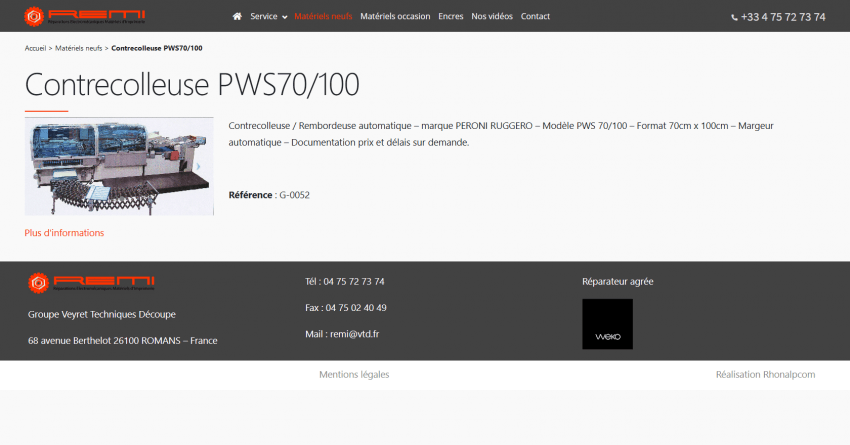The width and height of the screenshot is (850, 445).
Task: Open the Réalisation Rhonalpcom link
Action: (765, 375)
